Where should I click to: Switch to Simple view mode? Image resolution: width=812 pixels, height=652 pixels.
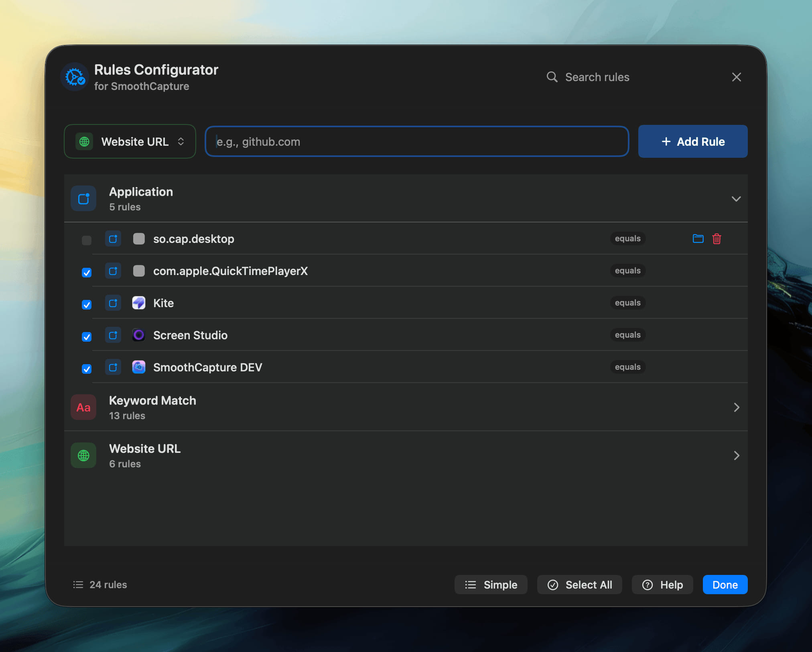point(491,585)
